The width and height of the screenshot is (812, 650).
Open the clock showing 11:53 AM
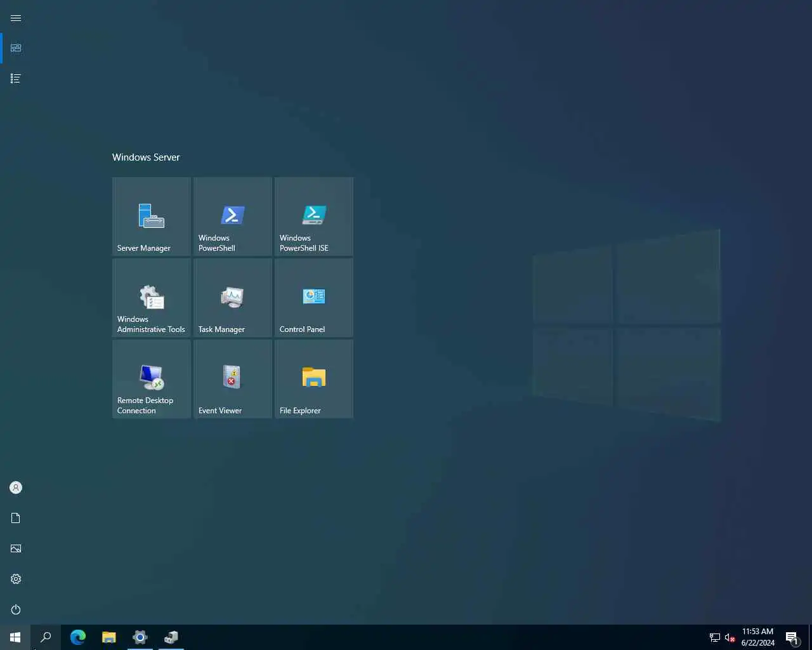point(758,637)
